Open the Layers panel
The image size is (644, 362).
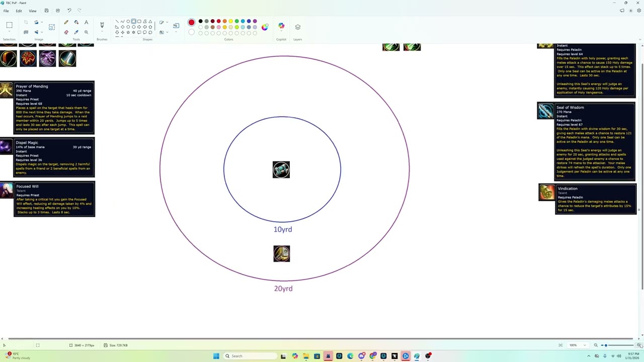[297, 27]
